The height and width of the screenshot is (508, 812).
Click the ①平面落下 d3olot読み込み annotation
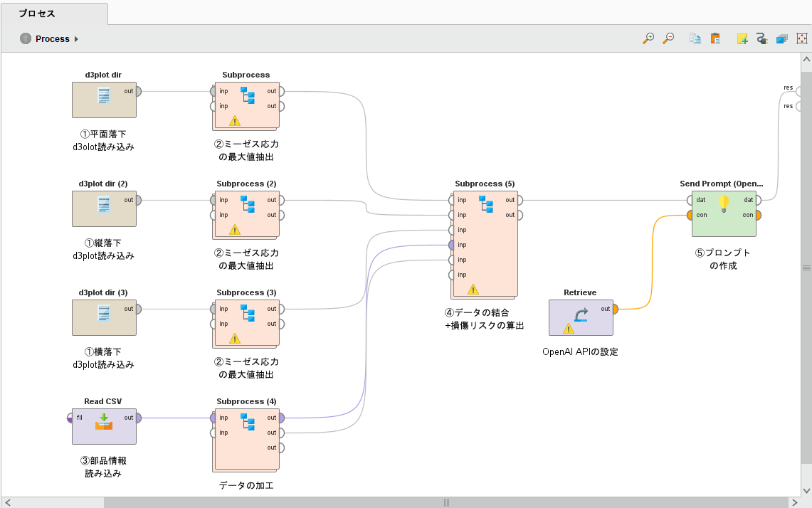coord(104,140)
